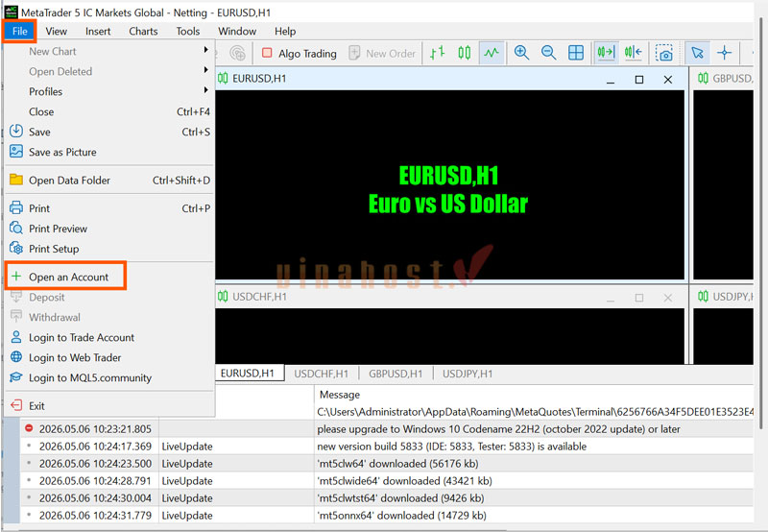The width and height of the screenshot is (768, 532).
Task: Choose Close from the File menu
Action: coord(109,111)
